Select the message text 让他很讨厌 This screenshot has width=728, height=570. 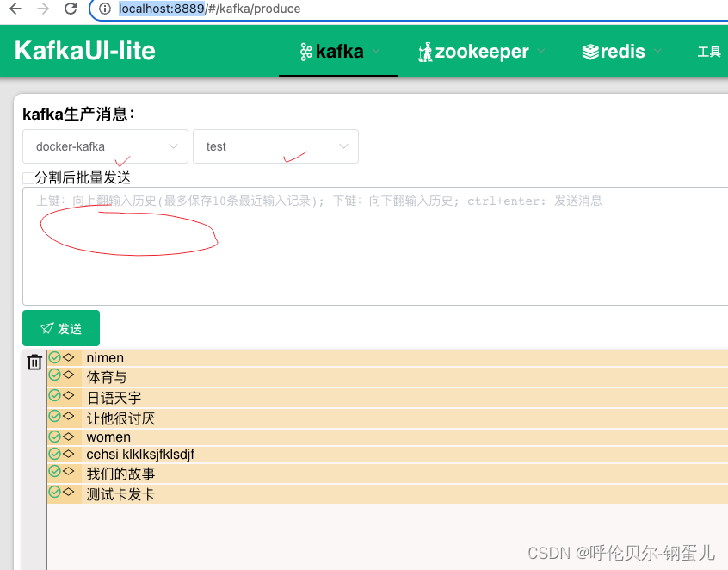tap(120, 418)
